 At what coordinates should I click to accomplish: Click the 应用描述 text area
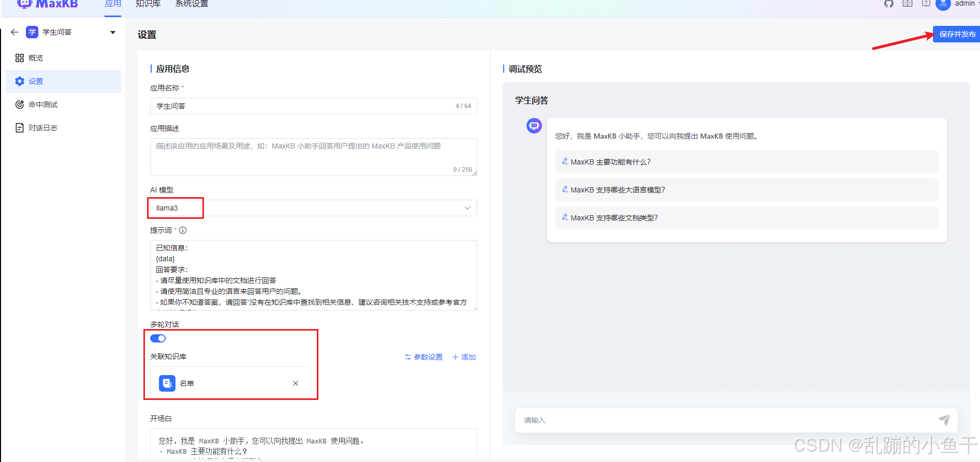pos(314,157)
